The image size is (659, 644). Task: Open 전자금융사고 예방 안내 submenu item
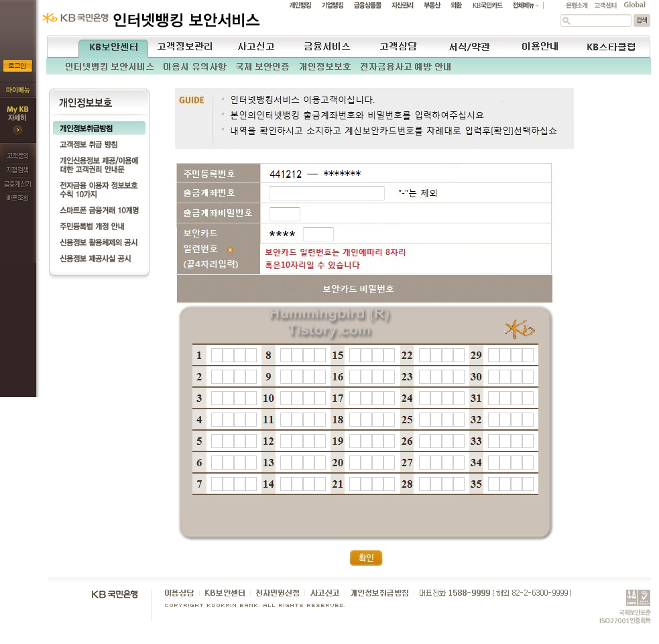(x=406, y=67)
